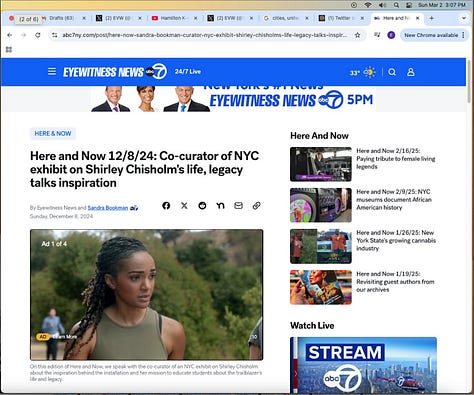
Task: Open the site search magnifier icon
Action: pyautogui.click(x=392, y=72)
